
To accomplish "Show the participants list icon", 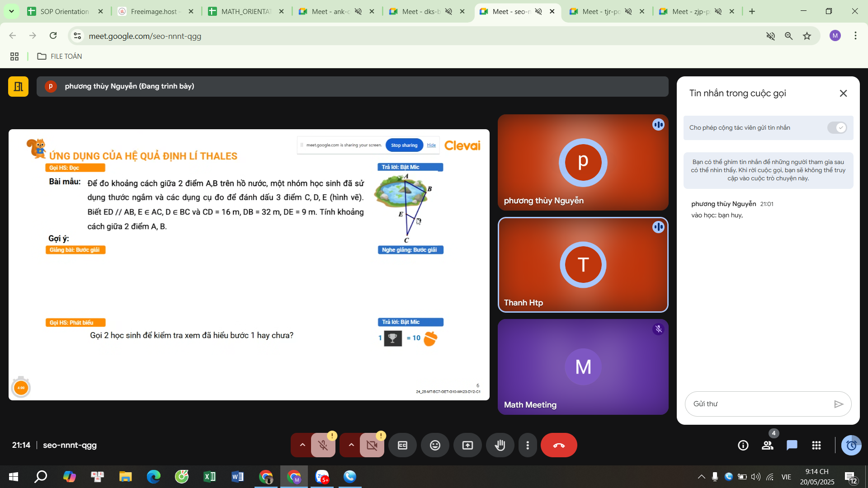I will (768, 446).
